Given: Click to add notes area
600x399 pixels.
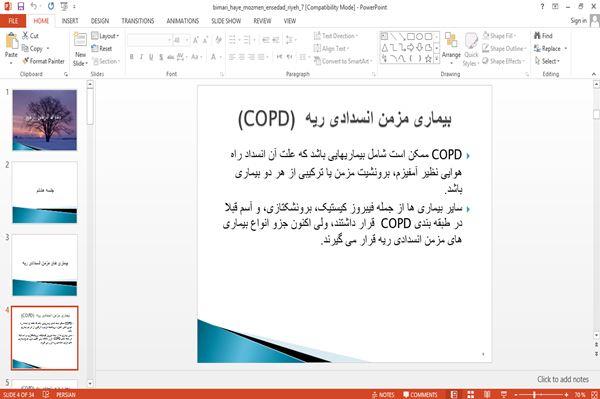Looking at the screenshot, I should 562,379.
